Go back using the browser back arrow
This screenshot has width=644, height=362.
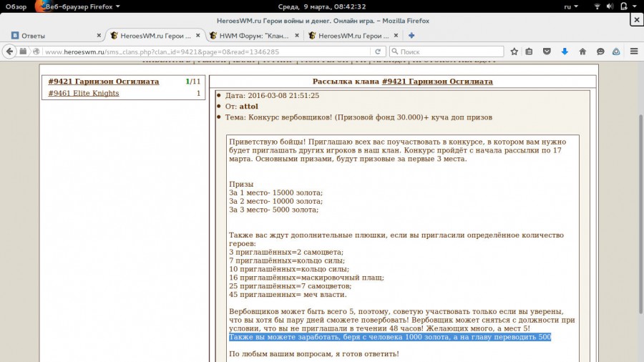(x=9, y=52)
